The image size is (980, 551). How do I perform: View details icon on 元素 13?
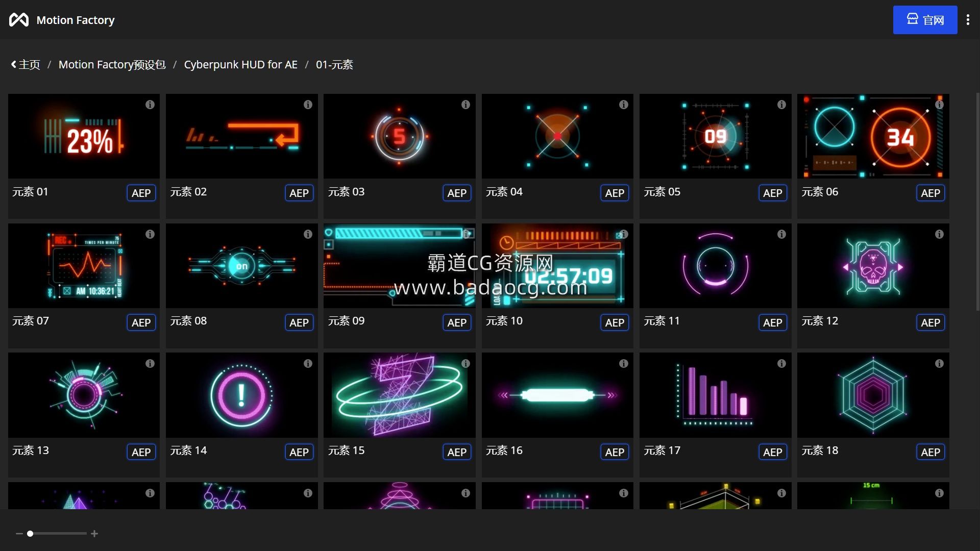150,364
